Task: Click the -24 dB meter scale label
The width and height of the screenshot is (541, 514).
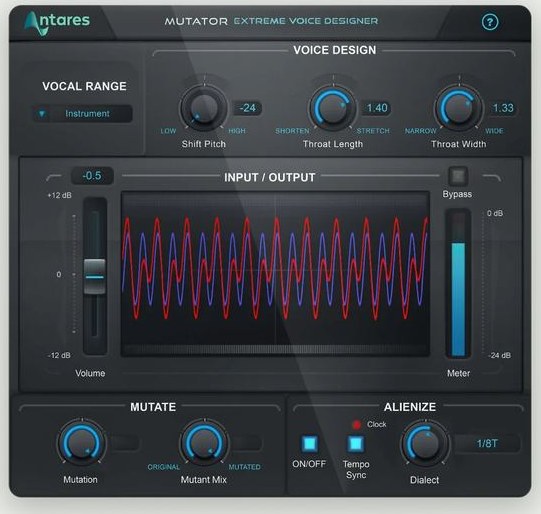Action: [x=500, y=355]
